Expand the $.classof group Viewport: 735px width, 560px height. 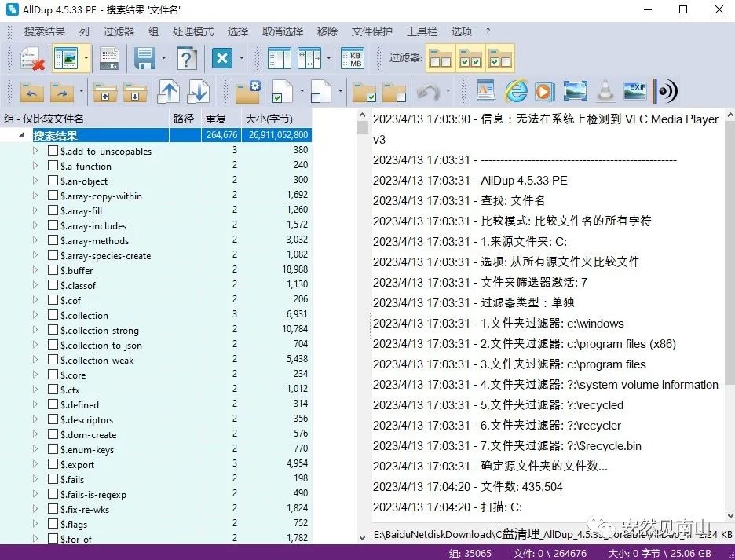(35, 284)
